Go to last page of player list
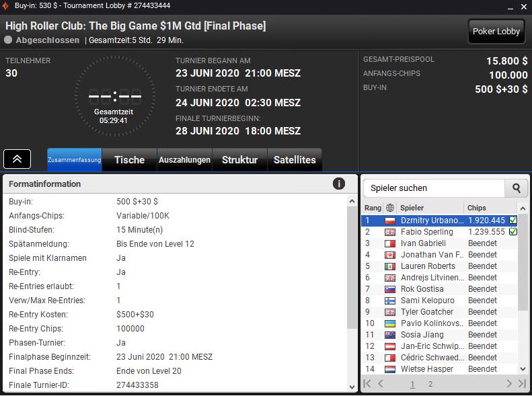This screenshot has width=532, height=396. click(522, 383)
